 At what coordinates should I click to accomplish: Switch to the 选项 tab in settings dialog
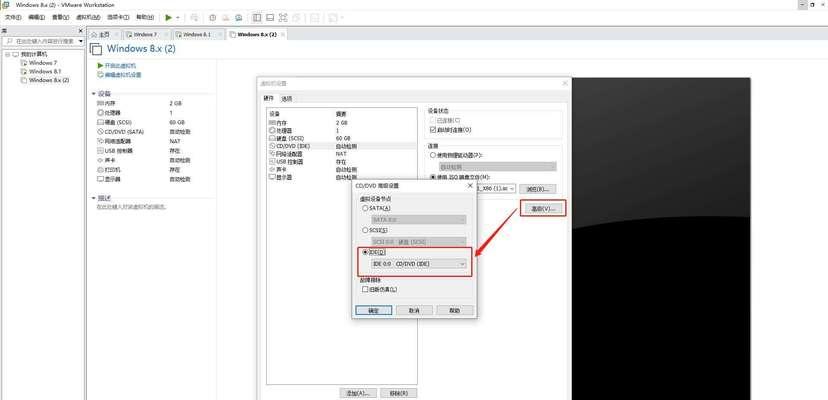pos(286,99)
